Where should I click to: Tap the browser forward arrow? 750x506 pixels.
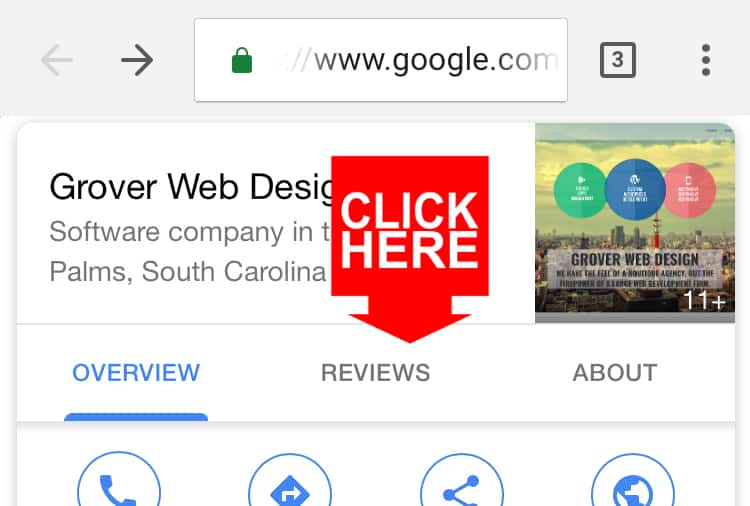(x=137, y=60)
